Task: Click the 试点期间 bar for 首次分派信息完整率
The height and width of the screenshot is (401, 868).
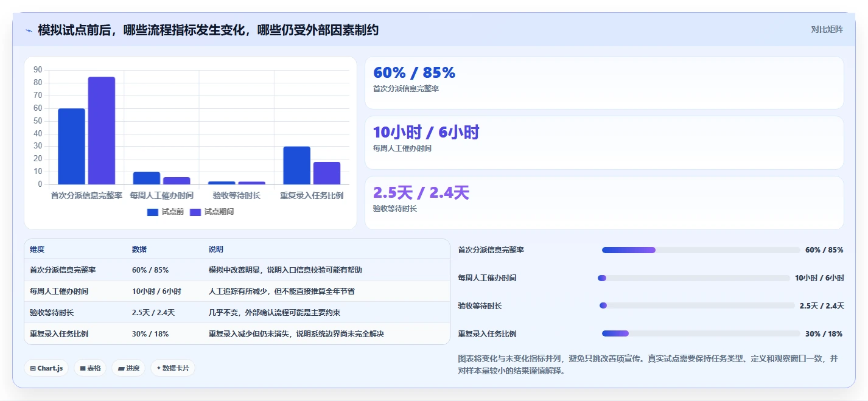Action: [101, 130]
